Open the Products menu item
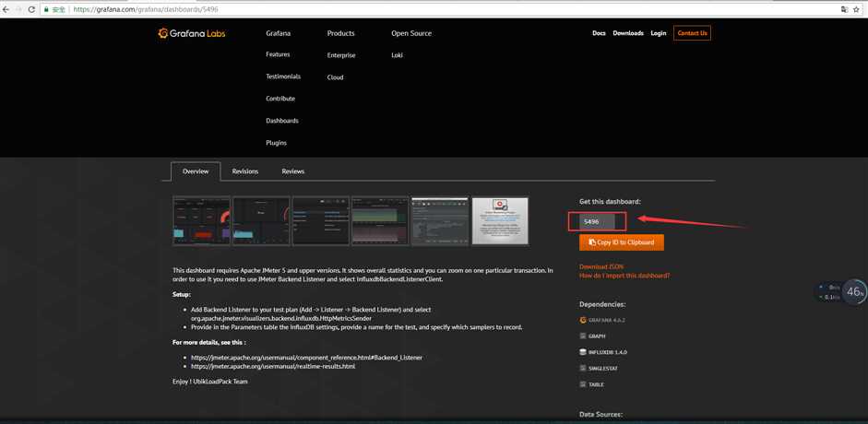 point(340,33)
